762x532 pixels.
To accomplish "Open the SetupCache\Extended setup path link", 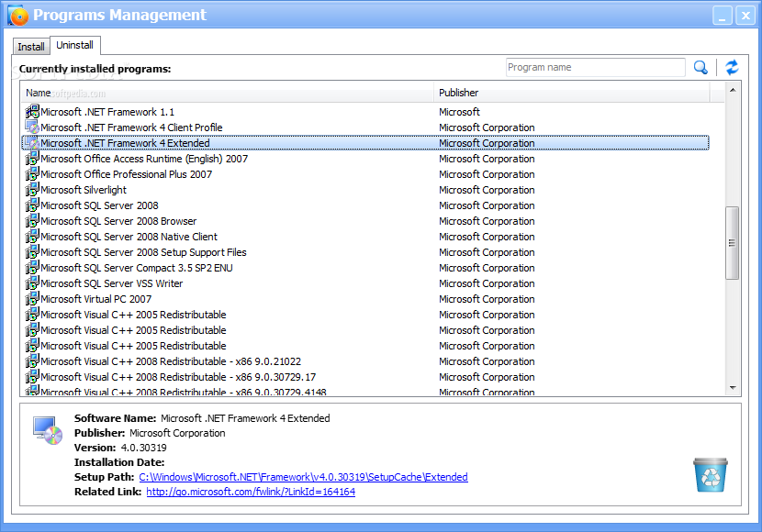I will click(303, 477).
